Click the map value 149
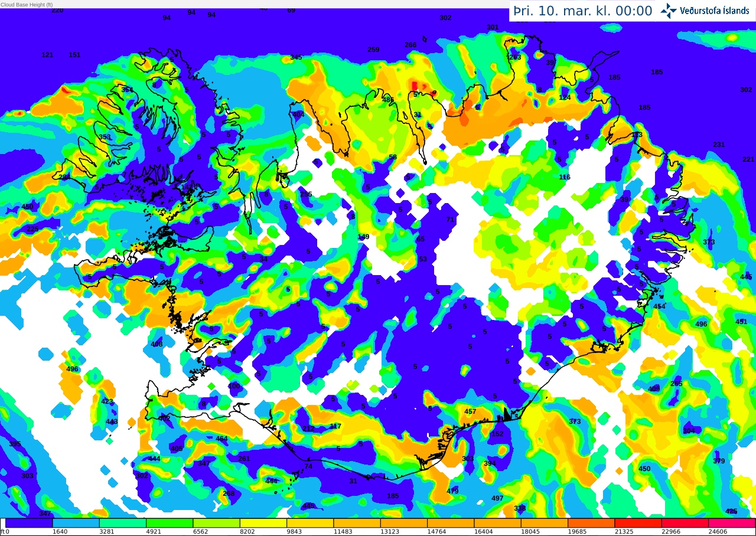This screenshot has width=756, height=536. pos(363,237)
